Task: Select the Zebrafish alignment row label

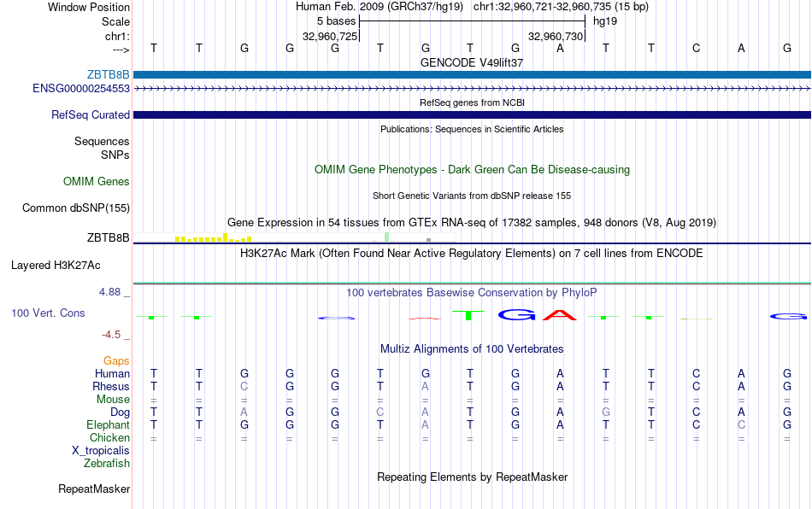Action: (x=107, y=463)
